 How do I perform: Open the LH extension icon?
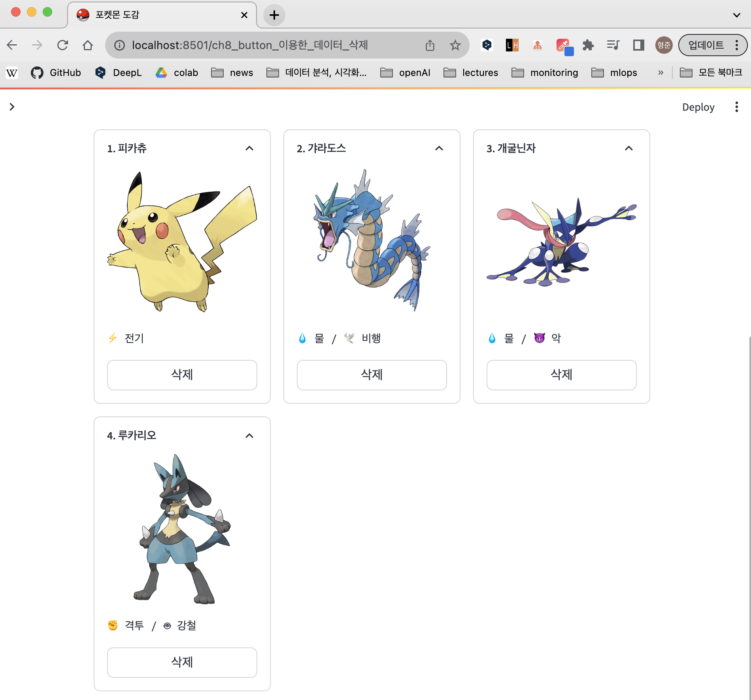tap(512, 45)
